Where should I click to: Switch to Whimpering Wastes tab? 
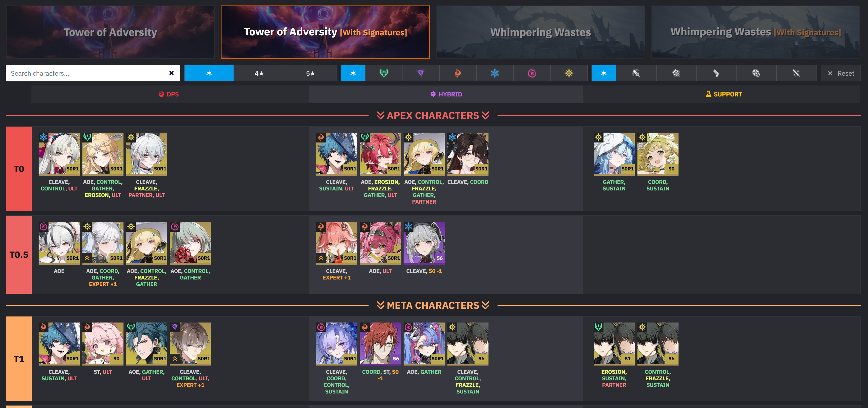point(541,32)
